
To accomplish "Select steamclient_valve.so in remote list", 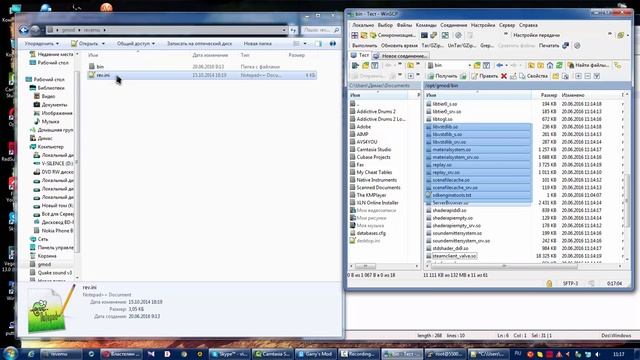I will pos(454,256).
